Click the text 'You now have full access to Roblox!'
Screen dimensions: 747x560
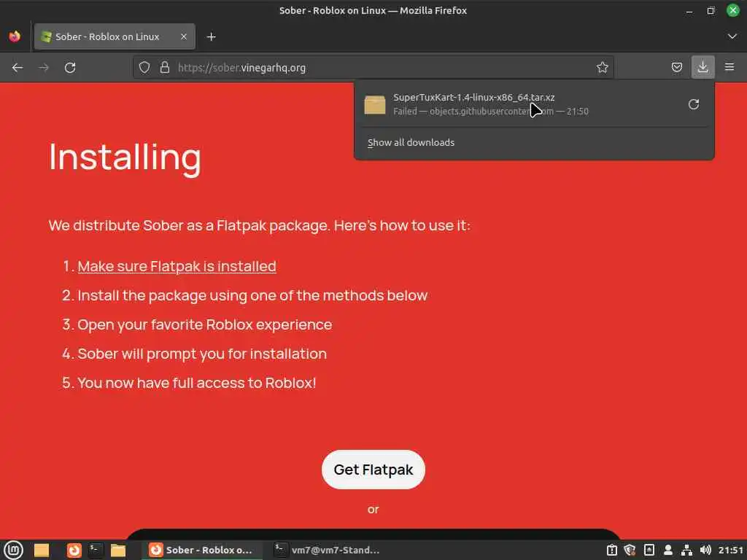[x=197, y=383]
